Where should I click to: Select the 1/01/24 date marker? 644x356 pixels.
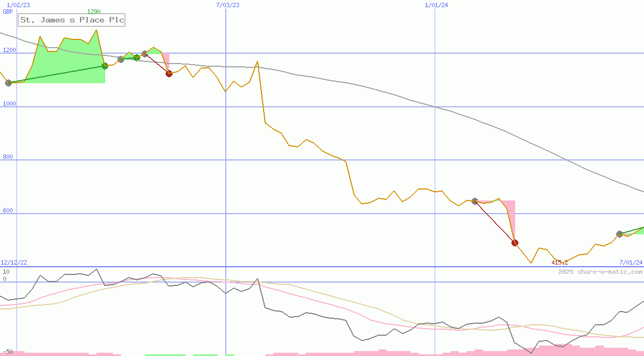click(x=436, y=5)
